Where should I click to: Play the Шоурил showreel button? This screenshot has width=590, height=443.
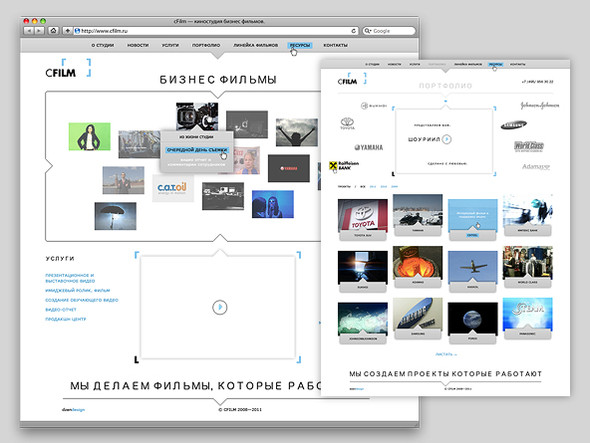point(447,139)
